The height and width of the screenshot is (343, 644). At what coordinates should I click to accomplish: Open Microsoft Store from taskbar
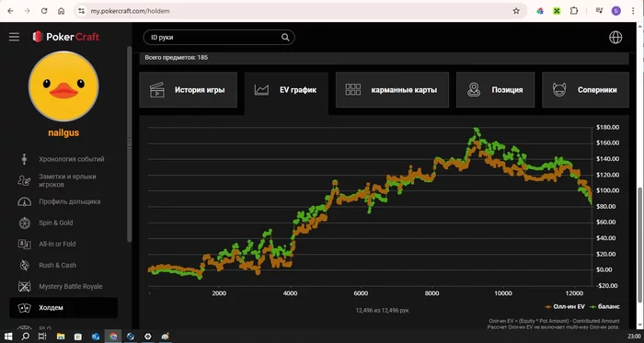pyautogui.click(x=78, y=337)
